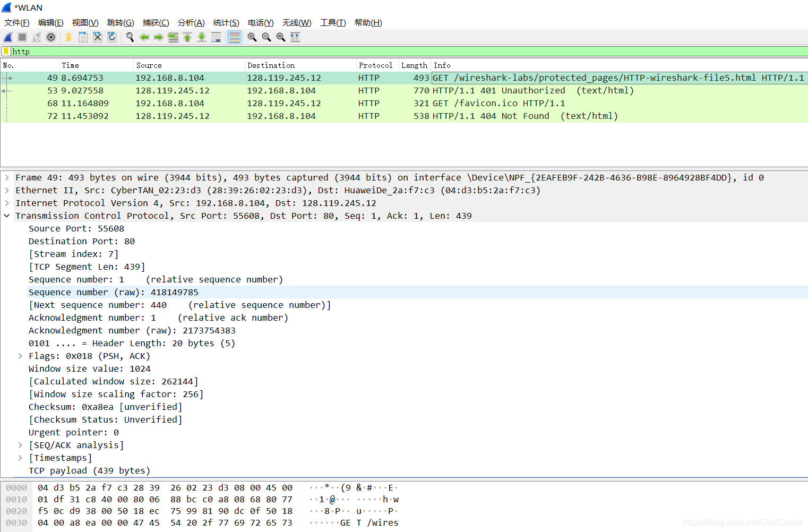
Task: Sort by the Source column header
Action: click(x=189, y=65)
